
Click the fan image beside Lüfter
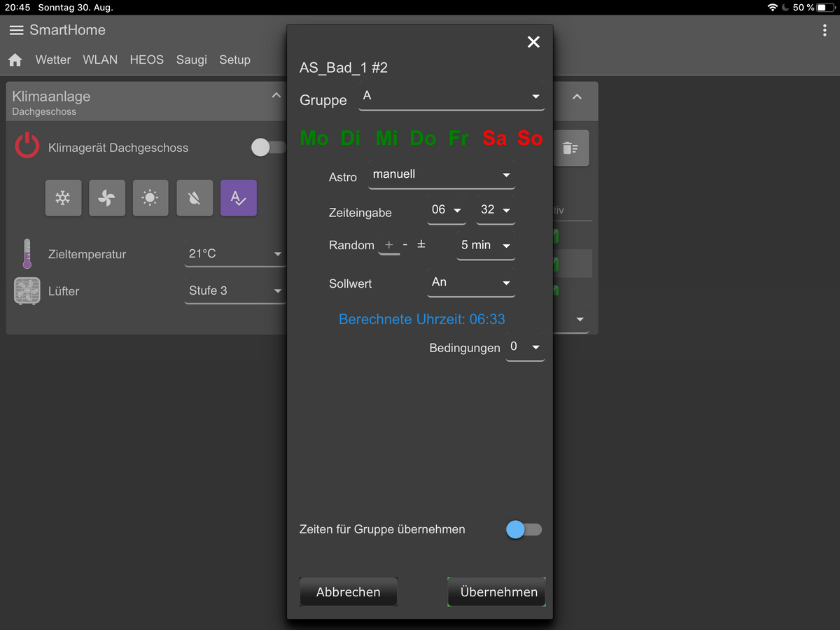tap(27, 291)
